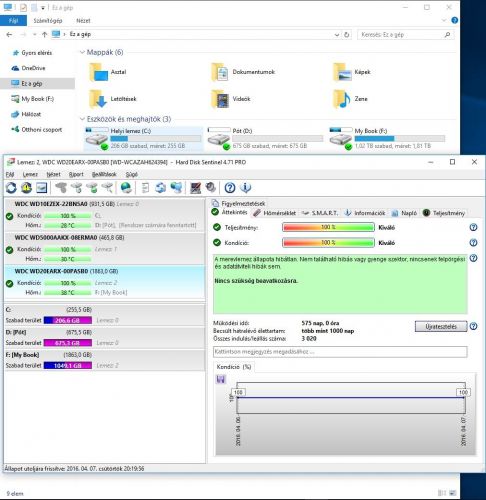486x500 pixels.
Task: Open the Súgó menu
Action: 132,174
